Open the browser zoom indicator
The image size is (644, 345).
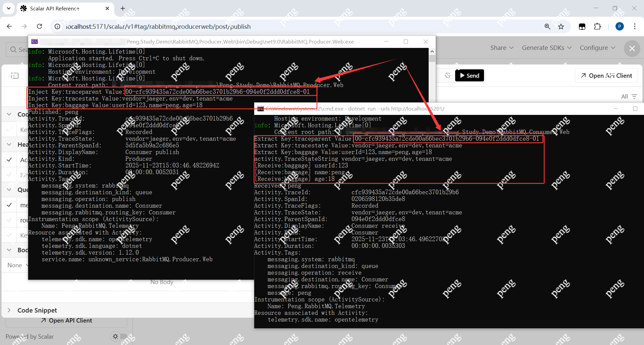(547, 26)
